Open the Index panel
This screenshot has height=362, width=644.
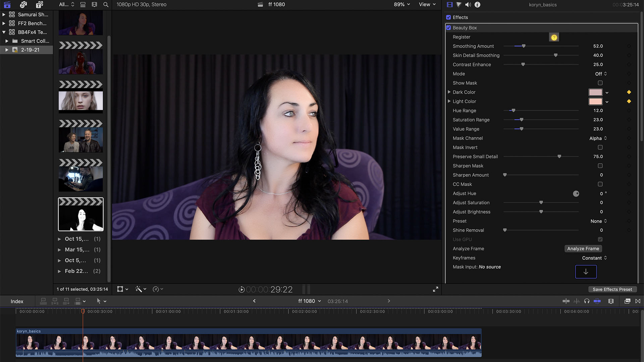pos(17,301)
